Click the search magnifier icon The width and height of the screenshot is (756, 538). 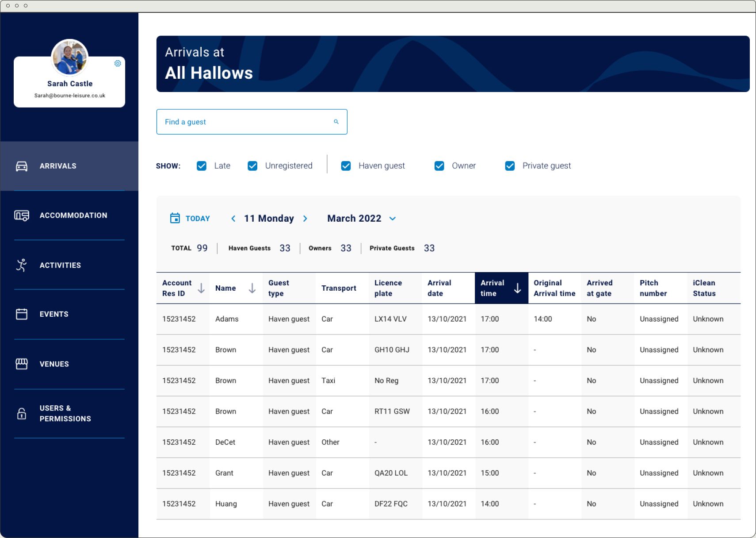coord(336,122)
